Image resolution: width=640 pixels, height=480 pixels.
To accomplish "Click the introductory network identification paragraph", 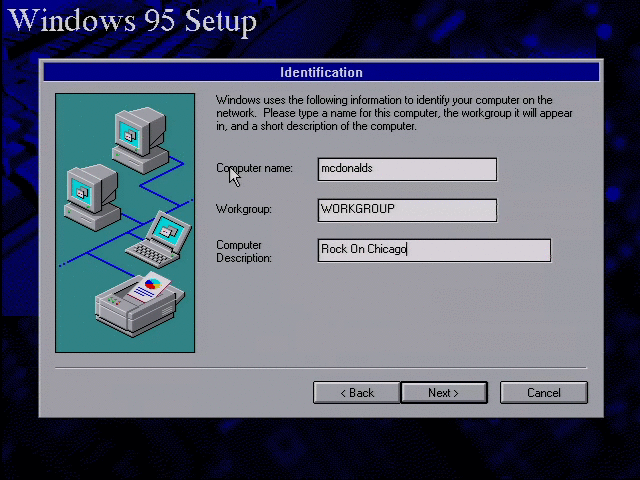I will [394, 113].
